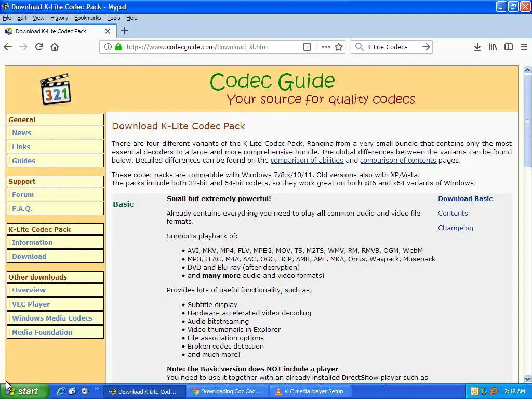Open the library icon

coord(493,47)
